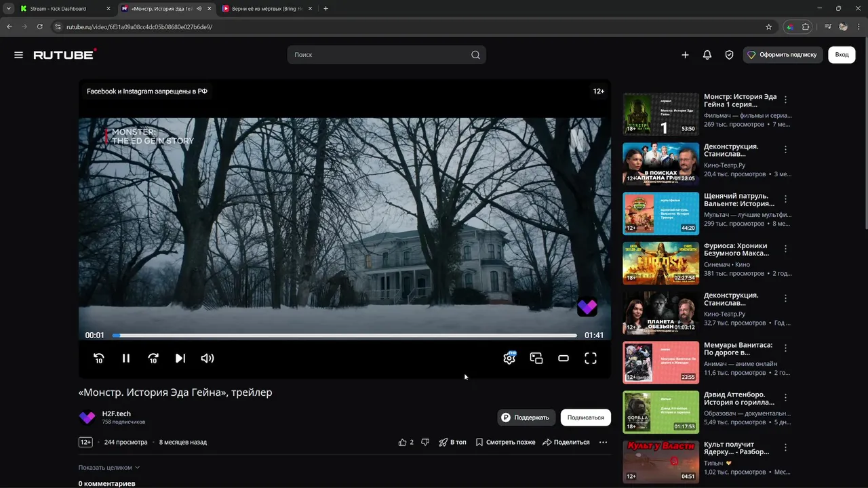Image resolution: width=868 pixels, height=488 pixels.
Task: Open more options below the video
Action: click(x=603, y=442)
